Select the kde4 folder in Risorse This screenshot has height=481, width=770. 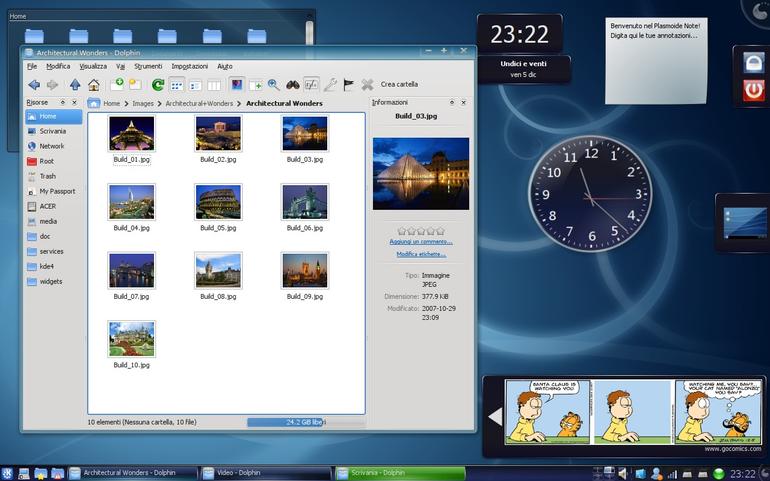pyautogui.click(x=54, y=266)
